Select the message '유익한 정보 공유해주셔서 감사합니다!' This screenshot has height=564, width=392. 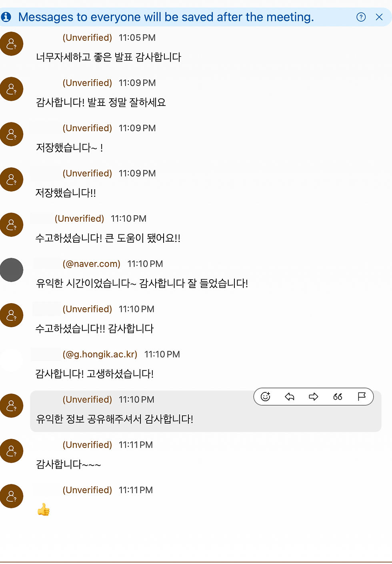coord(114,419)
